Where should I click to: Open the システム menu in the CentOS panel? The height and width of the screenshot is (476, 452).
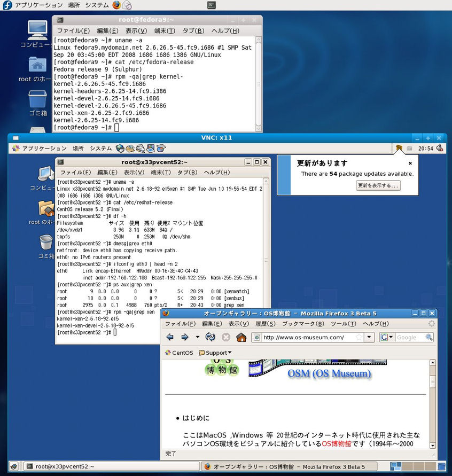point(101,149)
